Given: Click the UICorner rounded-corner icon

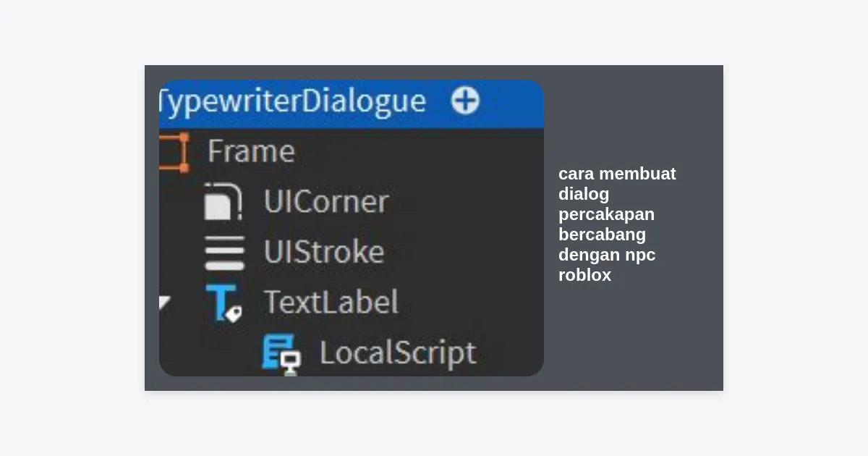Looking at the screenshot, I should [x=223, y=202].
